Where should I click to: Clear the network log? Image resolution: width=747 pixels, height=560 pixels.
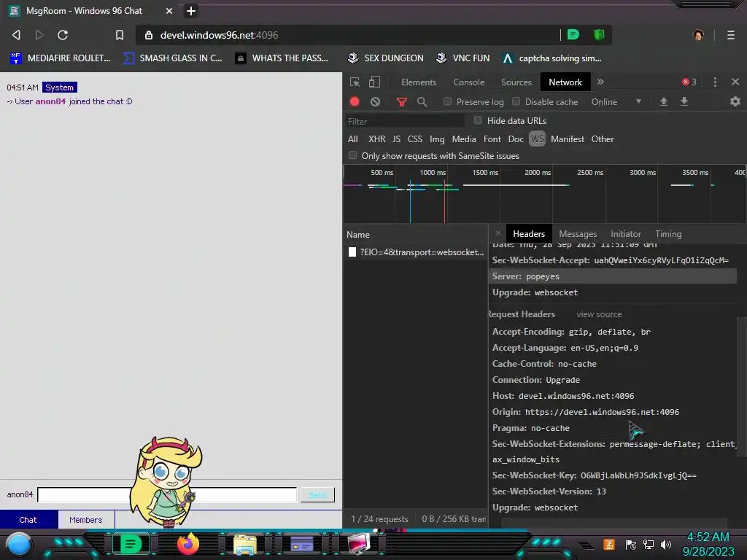[376, 101]
